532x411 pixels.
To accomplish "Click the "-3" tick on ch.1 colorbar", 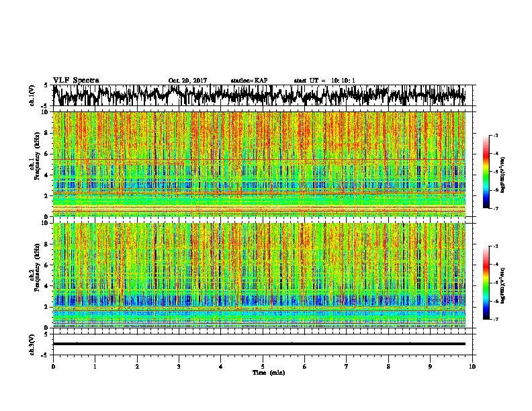I will (495, 136).
